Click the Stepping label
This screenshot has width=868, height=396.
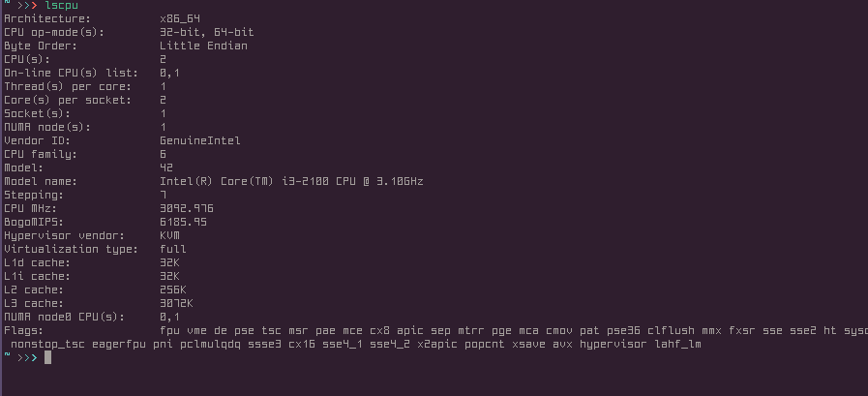pos(34,195)
